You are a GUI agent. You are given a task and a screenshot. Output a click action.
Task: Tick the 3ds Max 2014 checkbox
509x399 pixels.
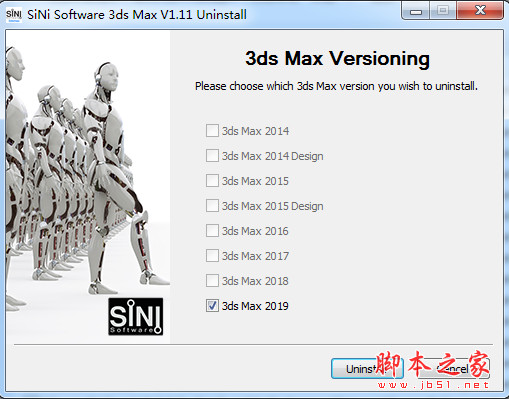[212, 131]
